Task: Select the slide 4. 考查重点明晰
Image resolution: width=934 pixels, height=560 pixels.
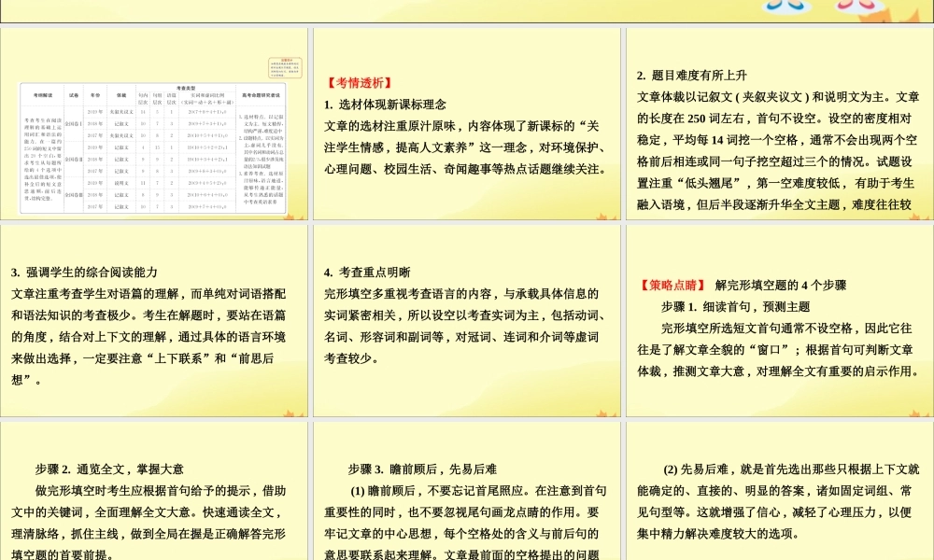Action: click(467, 321)
